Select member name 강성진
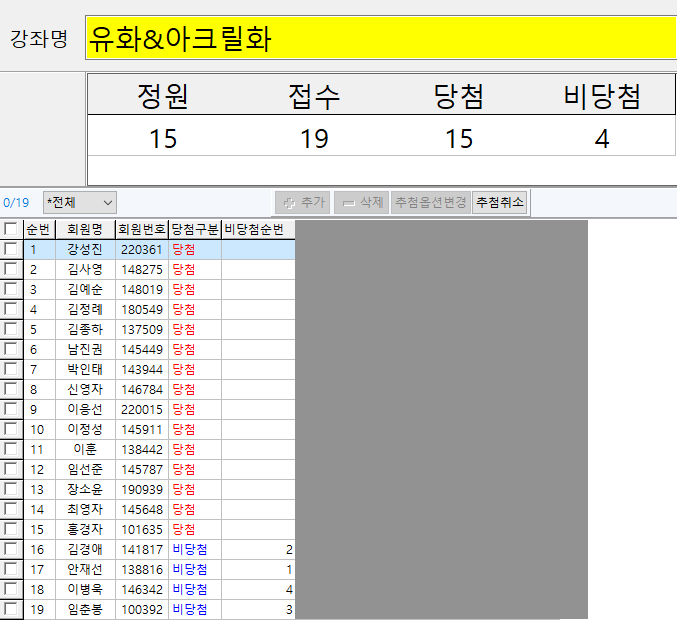677x621 pixels. 85,249
